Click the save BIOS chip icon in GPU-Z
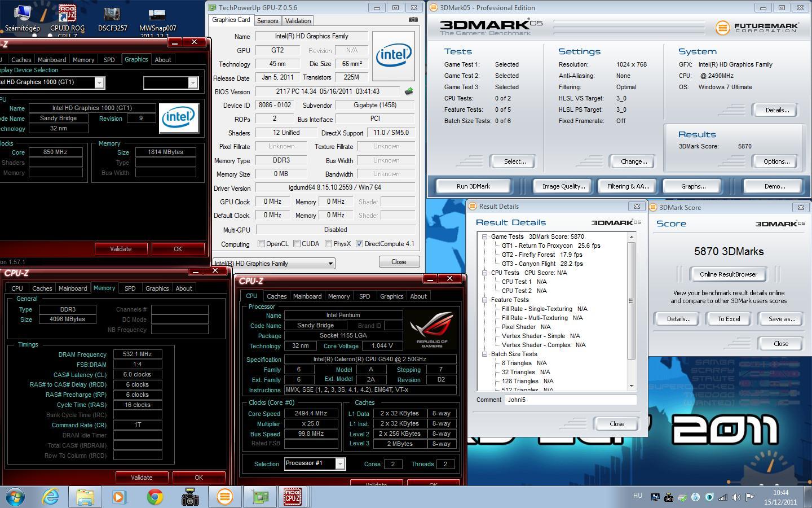812x508 pixels. click(409, 91)
